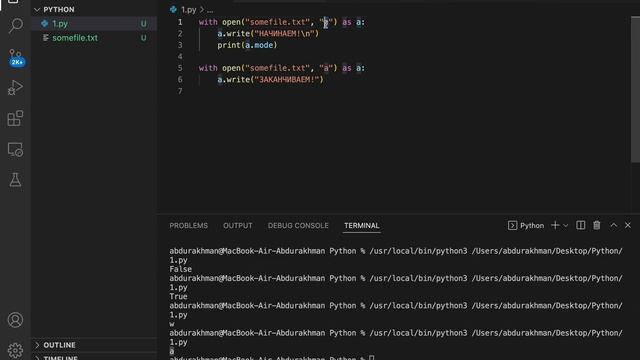Click the U git status next to somefile.txt
640x360 pixels.
pos(143,38)
